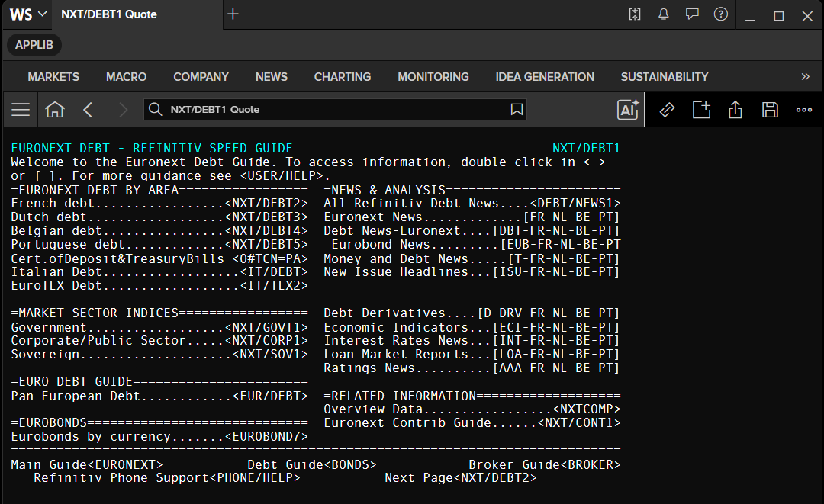
Task: Open the IDEA GENERATION menu
Action: [x=545, y=77]
